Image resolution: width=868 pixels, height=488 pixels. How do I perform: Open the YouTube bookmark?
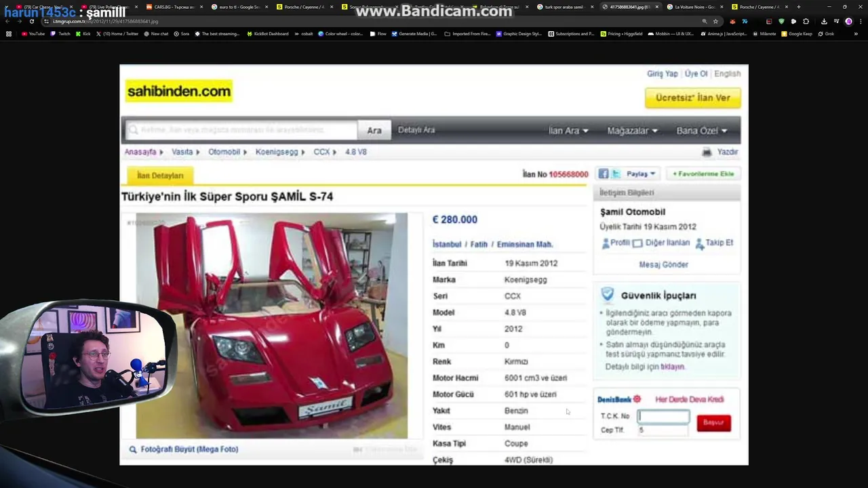point(33,34)
